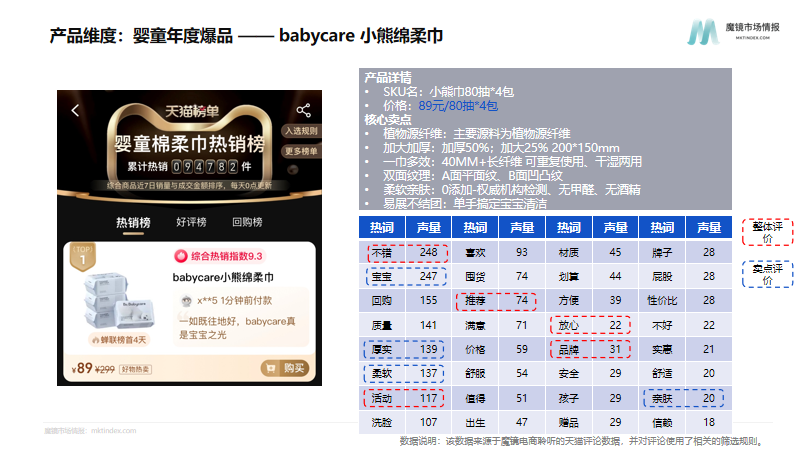The image size is (800, 450).
Task: Click the 整体评价 legend box
Action: point(767,233)
